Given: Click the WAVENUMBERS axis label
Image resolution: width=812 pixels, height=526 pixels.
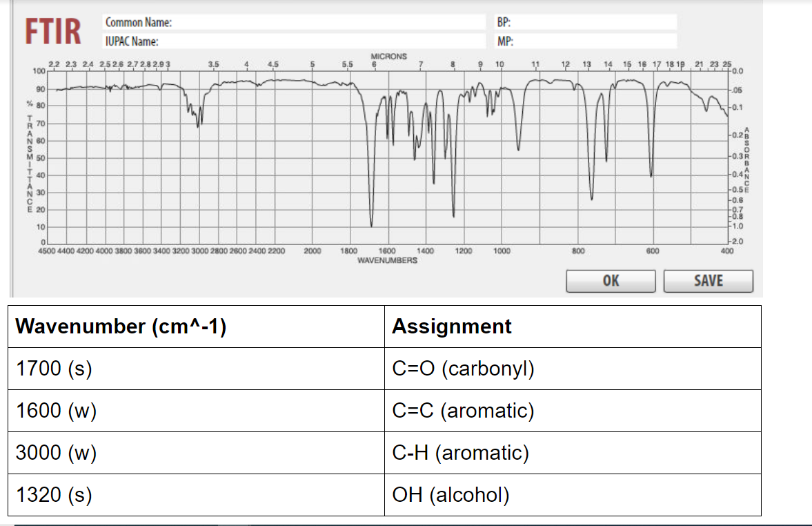Looking at the screenshot, I should [387, 260].
